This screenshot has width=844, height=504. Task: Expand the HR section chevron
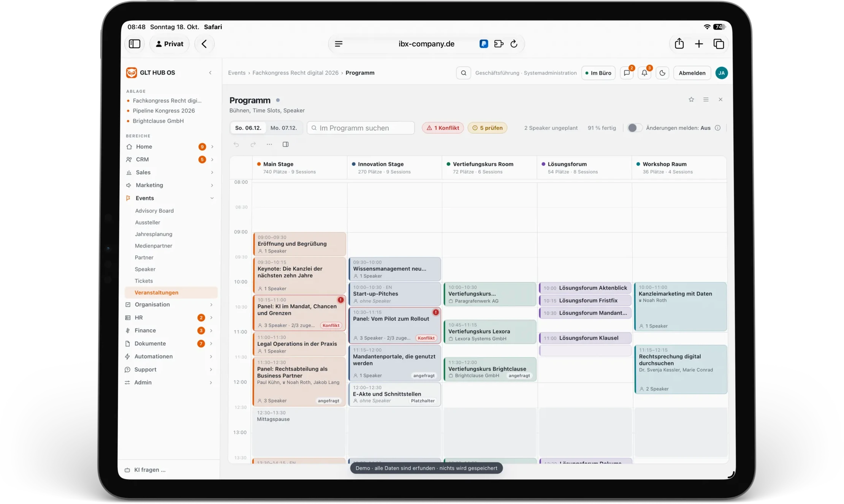(211, 318)
